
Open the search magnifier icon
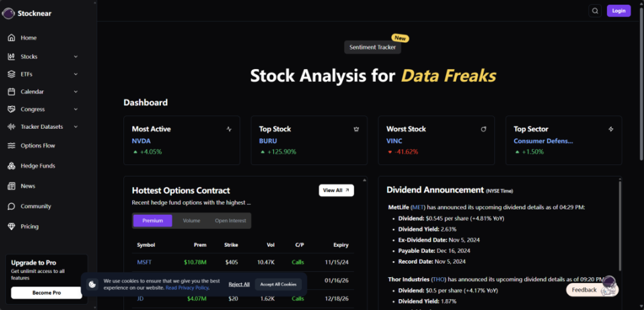click(x=595, y=11)
